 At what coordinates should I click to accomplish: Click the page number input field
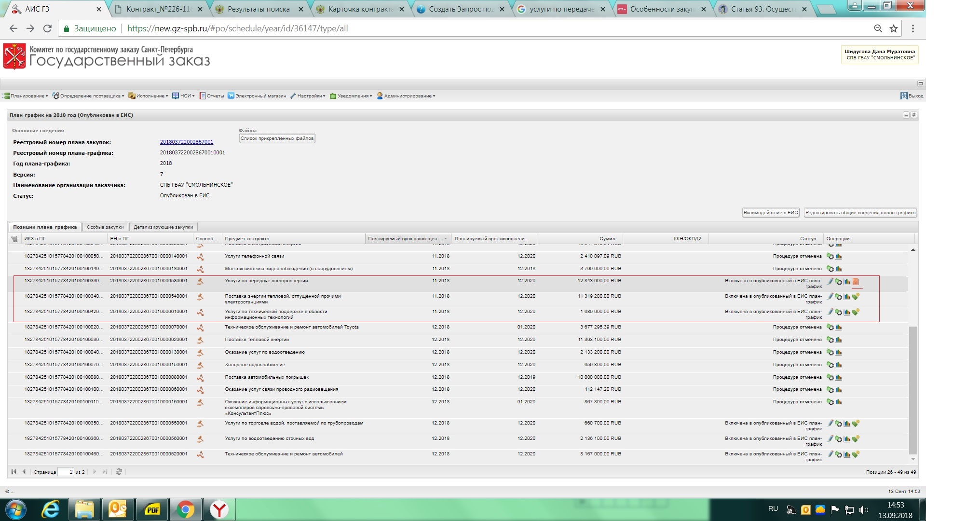tap(65, 472)
